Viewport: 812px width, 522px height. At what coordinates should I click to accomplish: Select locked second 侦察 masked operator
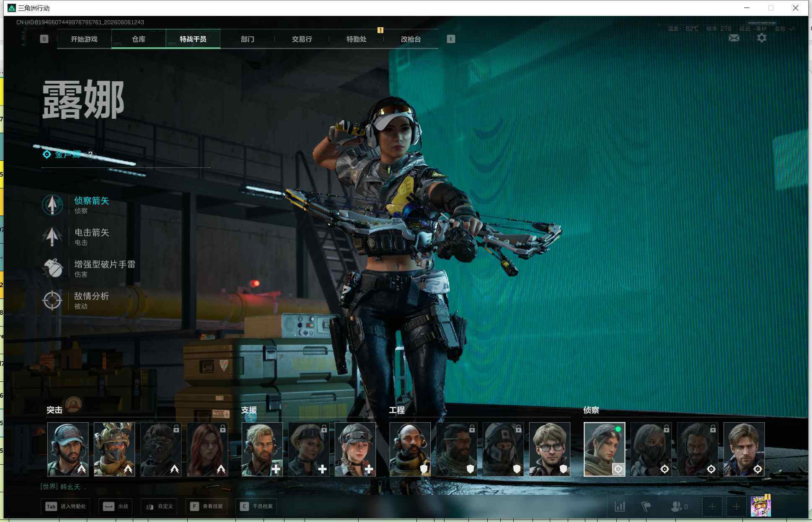[x=651, y=449]
